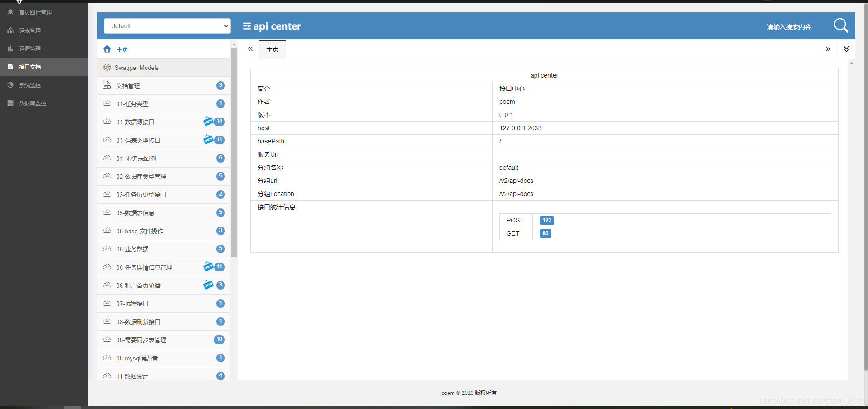Click the api center header title
Screen dimensions: 868x409
277,26
